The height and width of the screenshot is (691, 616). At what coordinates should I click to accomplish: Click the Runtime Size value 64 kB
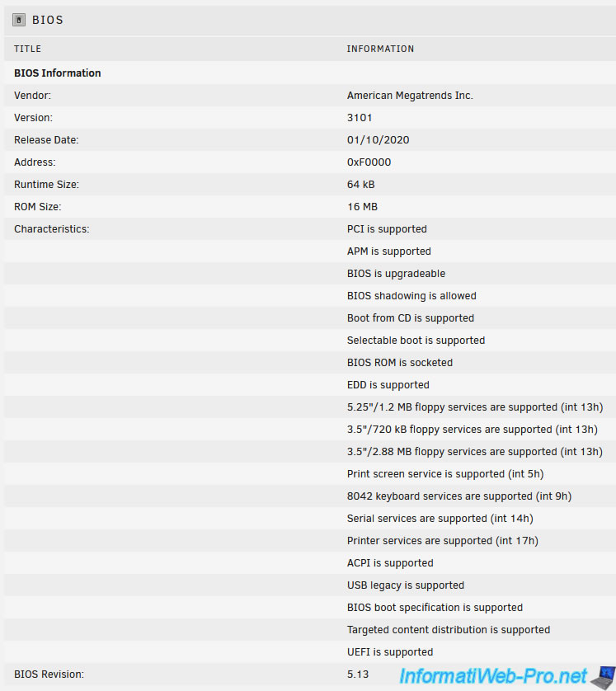click(x=360, y=185)
